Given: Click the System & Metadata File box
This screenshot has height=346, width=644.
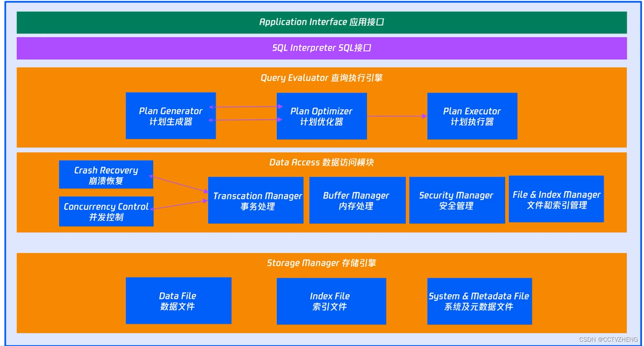Looking at the screenshot, I should (480, 301).
